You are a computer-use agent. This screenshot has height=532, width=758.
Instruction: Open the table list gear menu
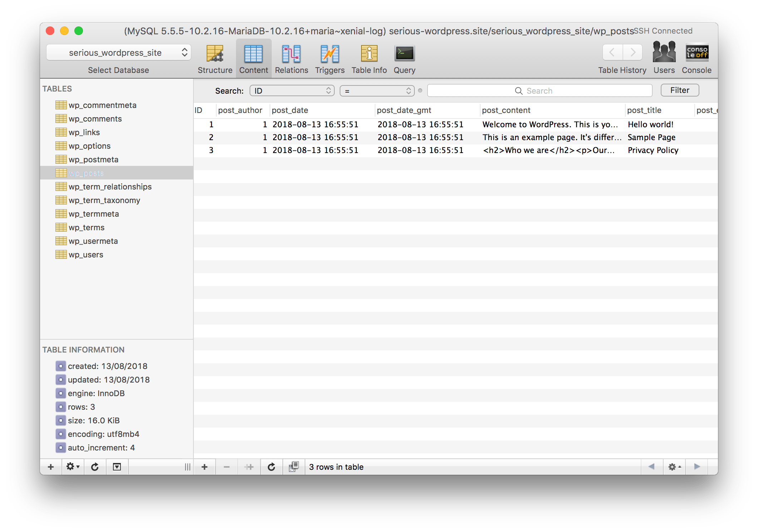point(73,467)
